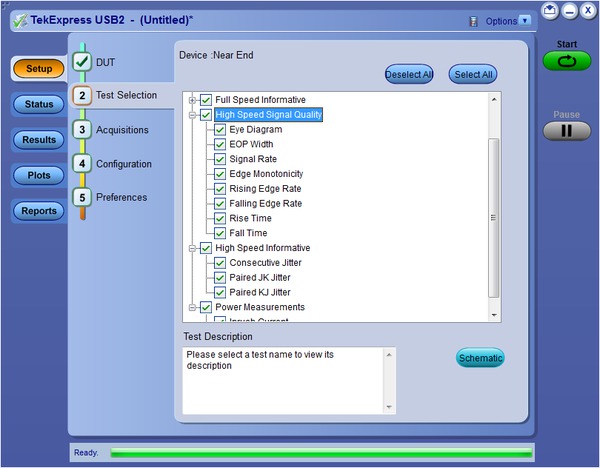Uncheck the Eye Diagram test checkbox

[x=220, y=130]
